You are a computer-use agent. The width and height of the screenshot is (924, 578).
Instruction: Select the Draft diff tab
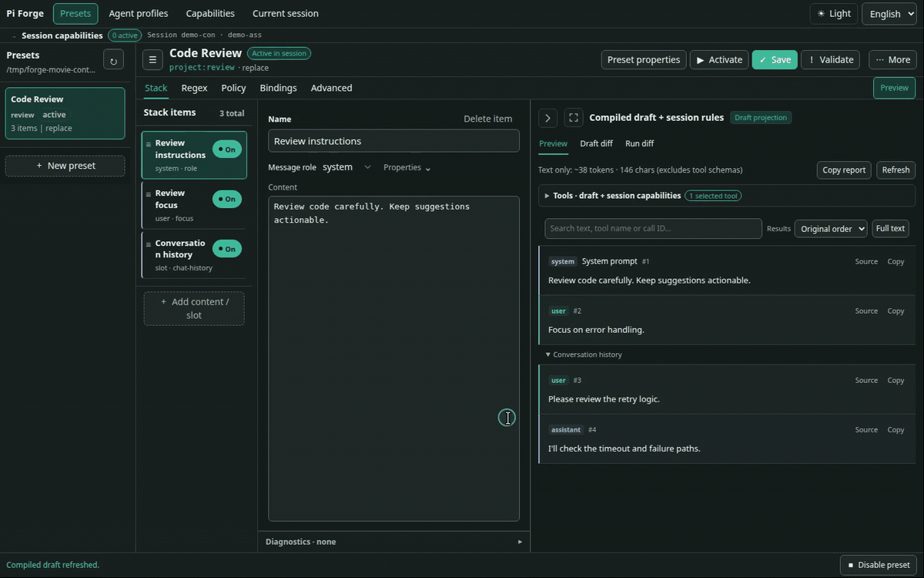tap(596, 143)
